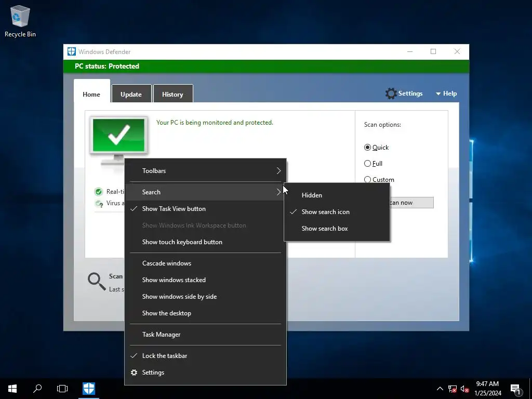Open the Help dropdown in Defender

[446, 94]
